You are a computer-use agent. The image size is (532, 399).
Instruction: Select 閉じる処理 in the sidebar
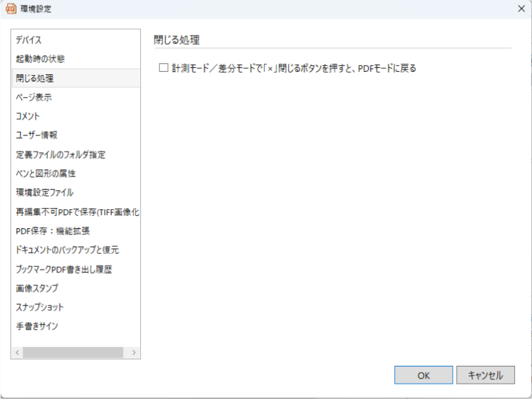pos(35,78)
